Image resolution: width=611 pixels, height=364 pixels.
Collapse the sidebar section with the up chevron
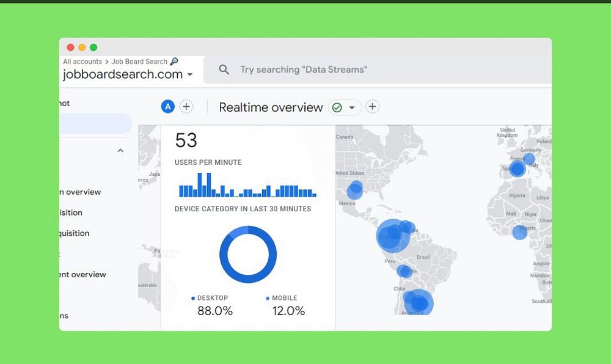point(121,151)
